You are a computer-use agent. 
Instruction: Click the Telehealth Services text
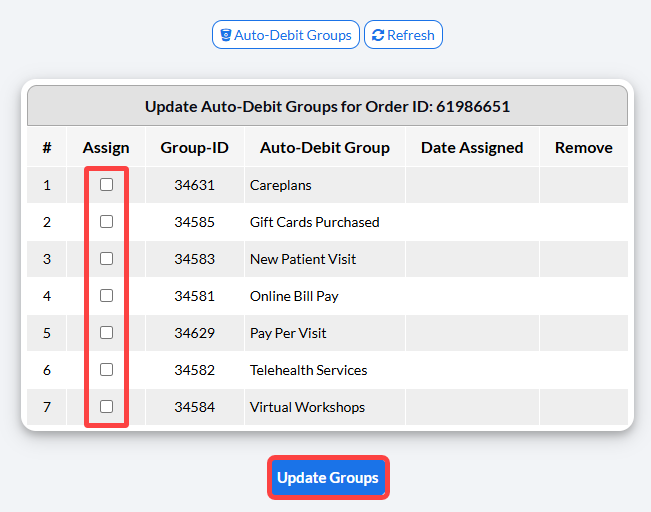pos(308,370)
